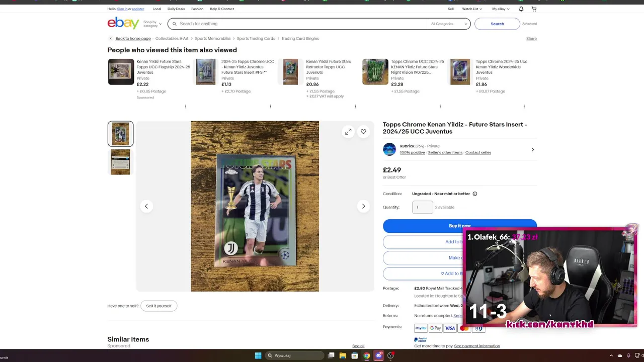Open more options for the £0.86 card
The height and width of the screenshot is (362, 644).
tap(355, 107)
